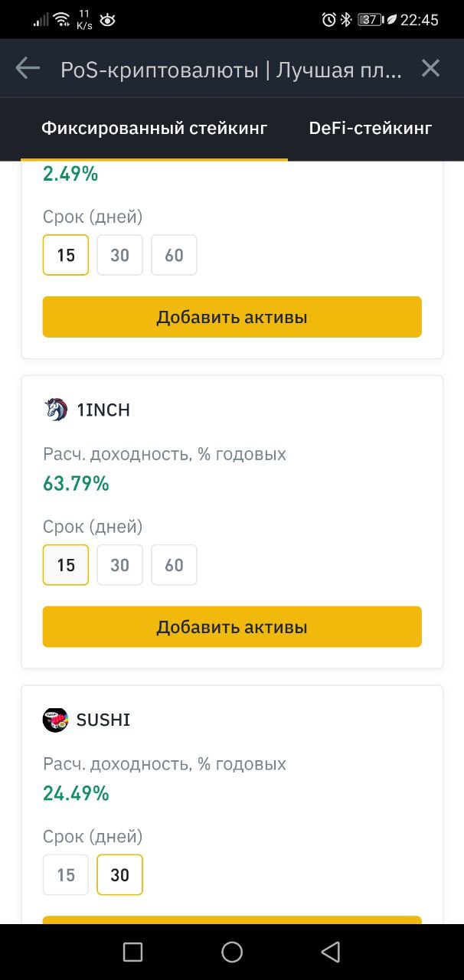The height and width of the screenshot is (980, 464).
Task: Tap the PoS-криптовалюты page title
Action: [x=231, y=70]
